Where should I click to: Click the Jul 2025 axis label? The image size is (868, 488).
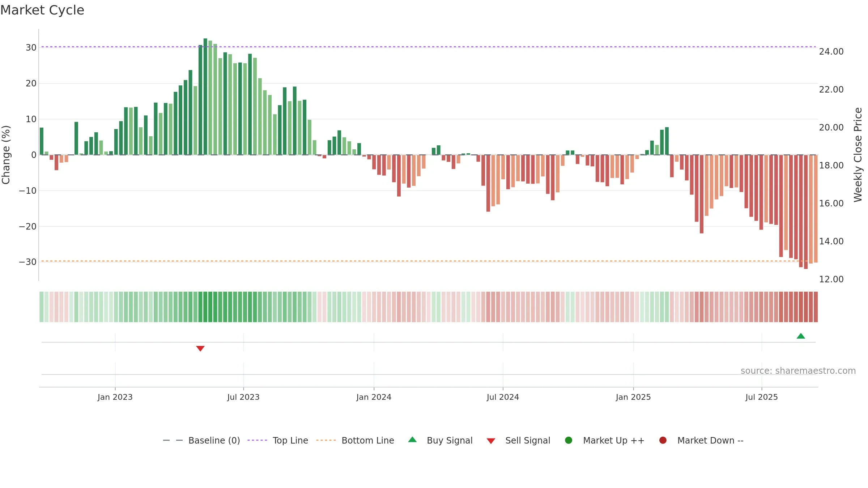(x=762, y=397)
